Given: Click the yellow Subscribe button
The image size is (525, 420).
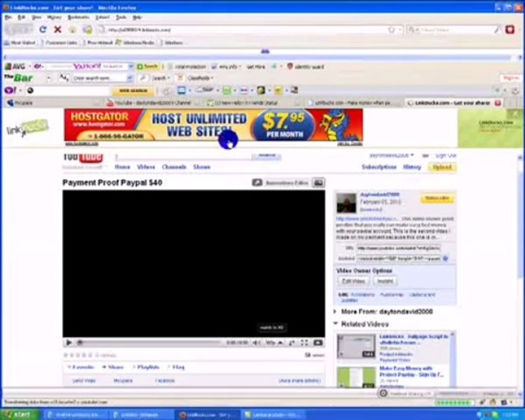Looking at the screenshot, I should pyautogui.click(x=437, y=198).
